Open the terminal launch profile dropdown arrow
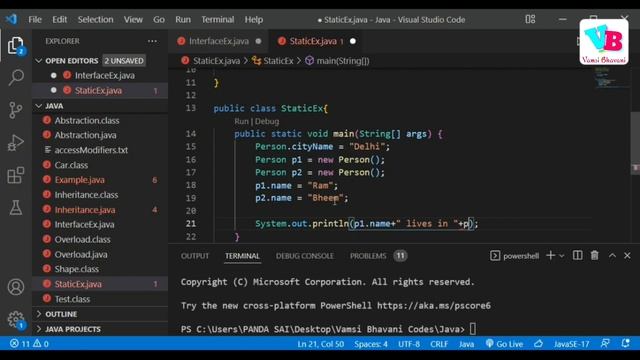Screen dimensions: 640x360 click(562, 256)
